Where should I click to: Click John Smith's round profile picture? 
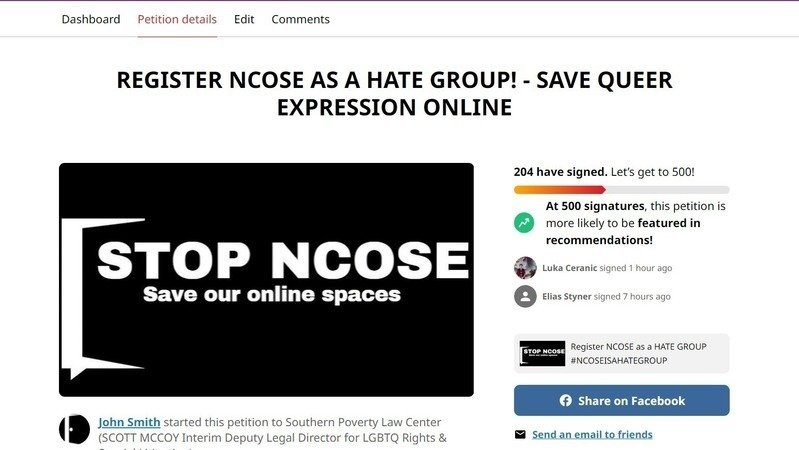coord(74,429)
